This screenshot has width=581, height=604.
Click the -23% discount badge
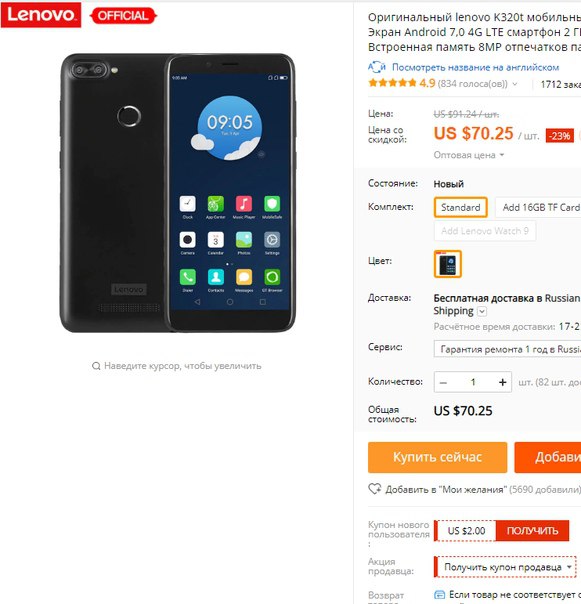[559, 136]
